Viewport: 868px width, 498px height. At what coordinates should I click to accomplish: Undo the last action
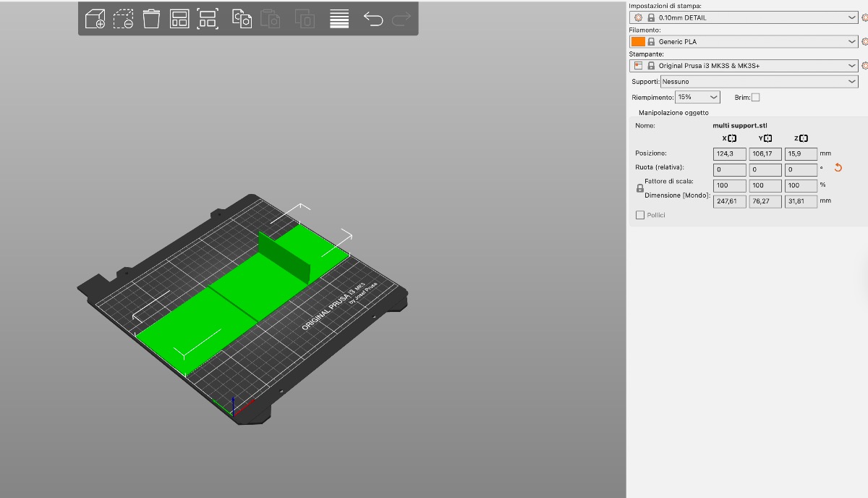point(373,19)
